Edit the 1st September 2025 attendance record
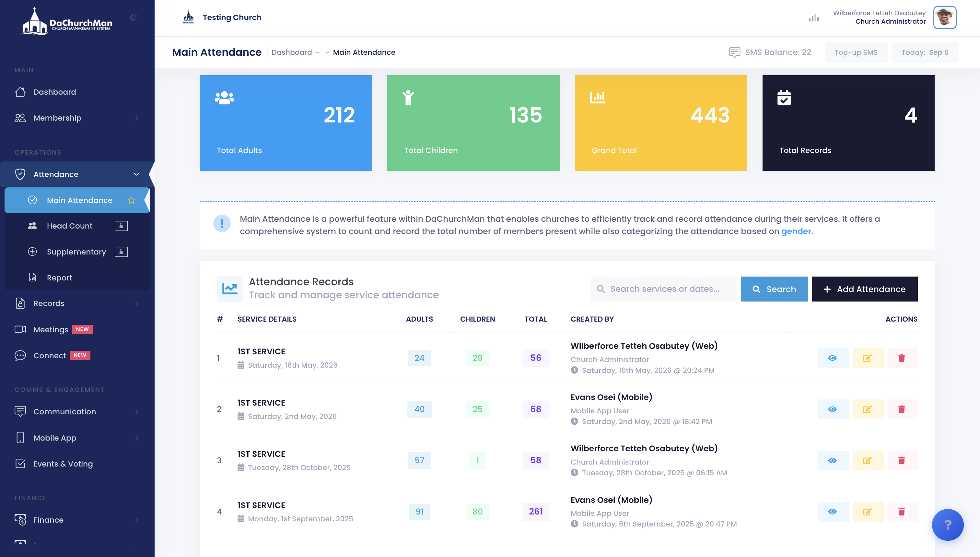The image size is (980, 557). (x=868, y=512)
